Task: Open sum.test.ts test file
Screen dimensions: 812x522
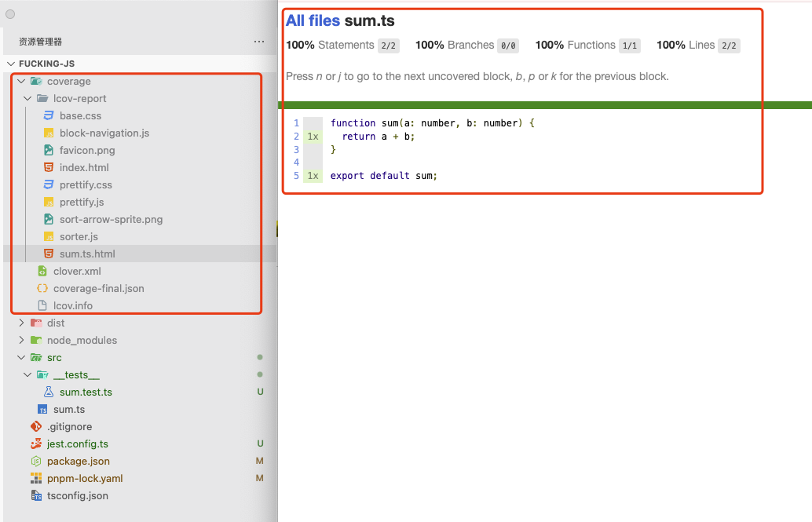Action: point(86,392)
